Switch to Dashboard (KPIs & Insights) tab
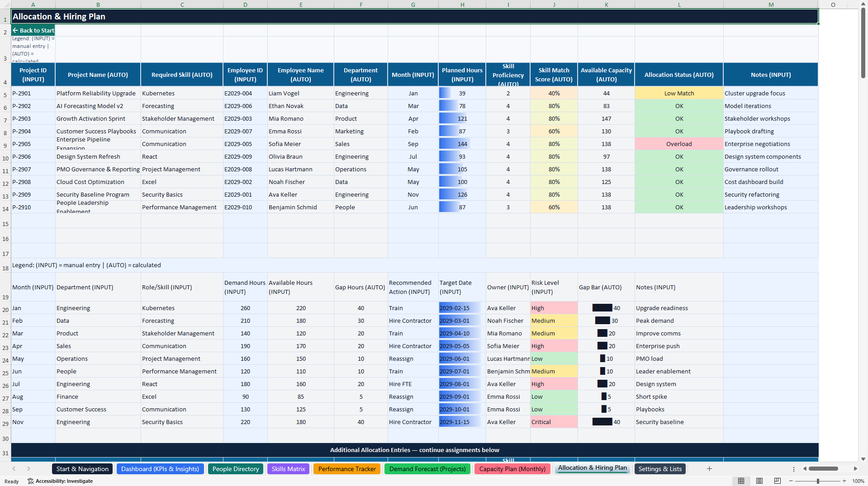 [160, 469]
